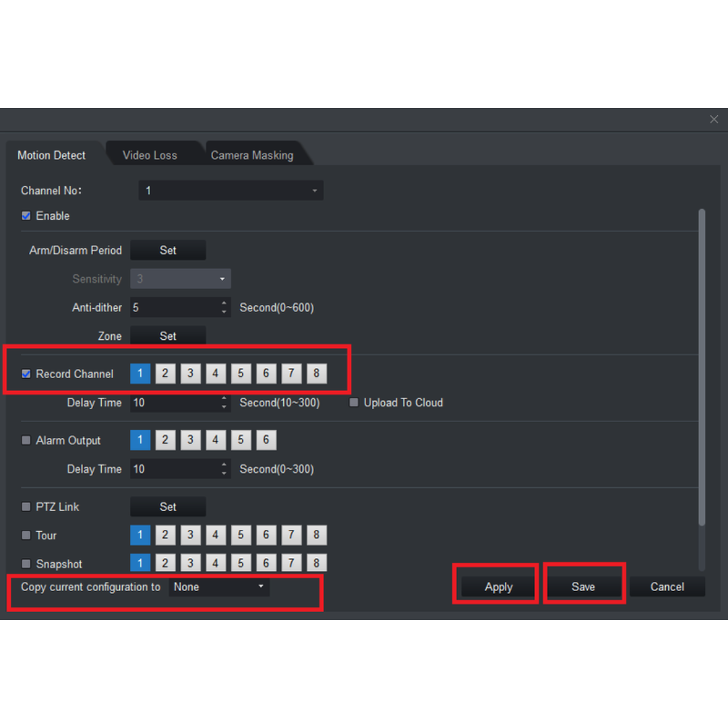Select Tour channel 5

241,535
